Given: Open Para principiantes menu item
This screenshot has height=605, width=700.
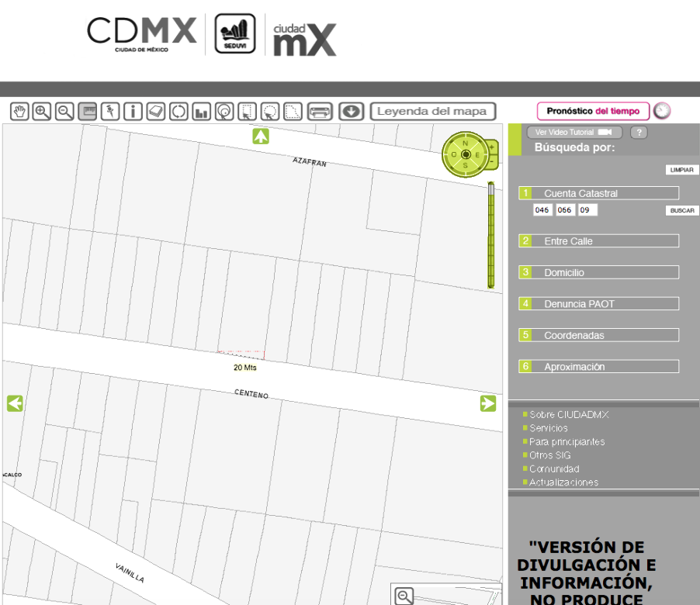Looking at the screenshot, I should click(567, 441).
